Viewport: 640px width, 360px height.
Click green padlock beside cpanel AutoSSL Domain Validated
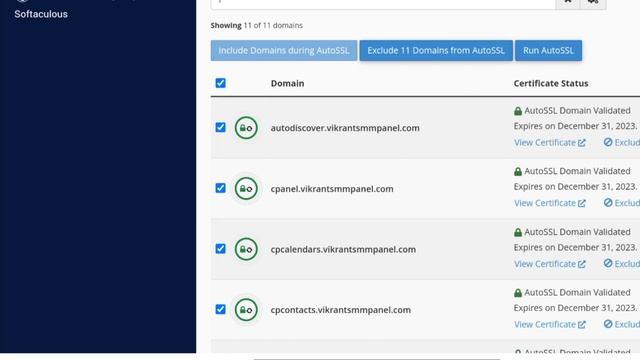pos(518,171)
